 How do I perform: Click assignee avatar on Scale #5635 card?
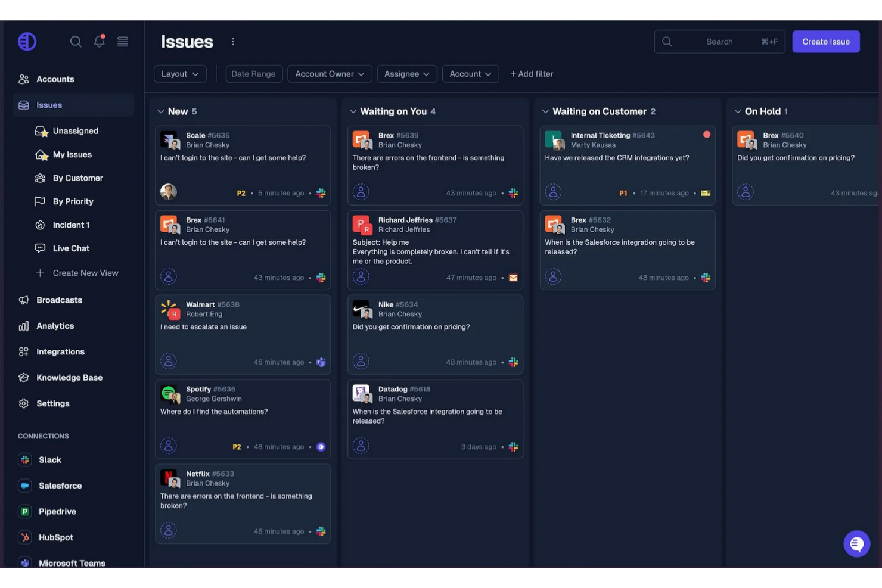169,192
